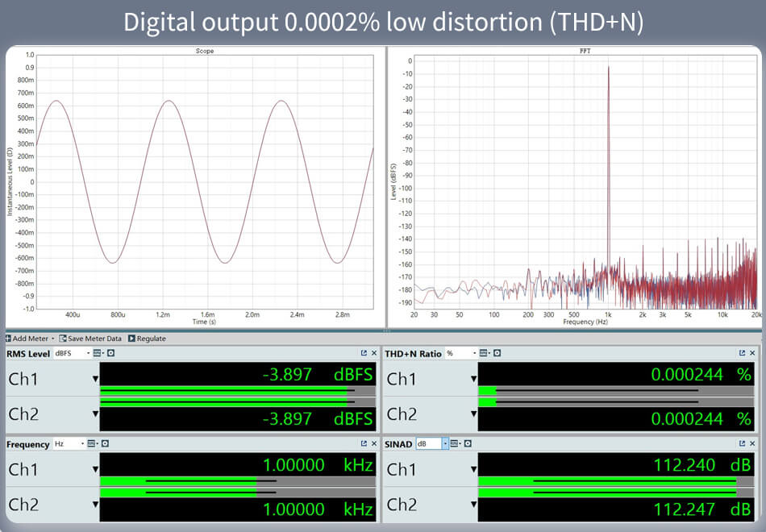Click the SINAD meter settings icon
The image size is (766, 532).
[x=456, y=443]
